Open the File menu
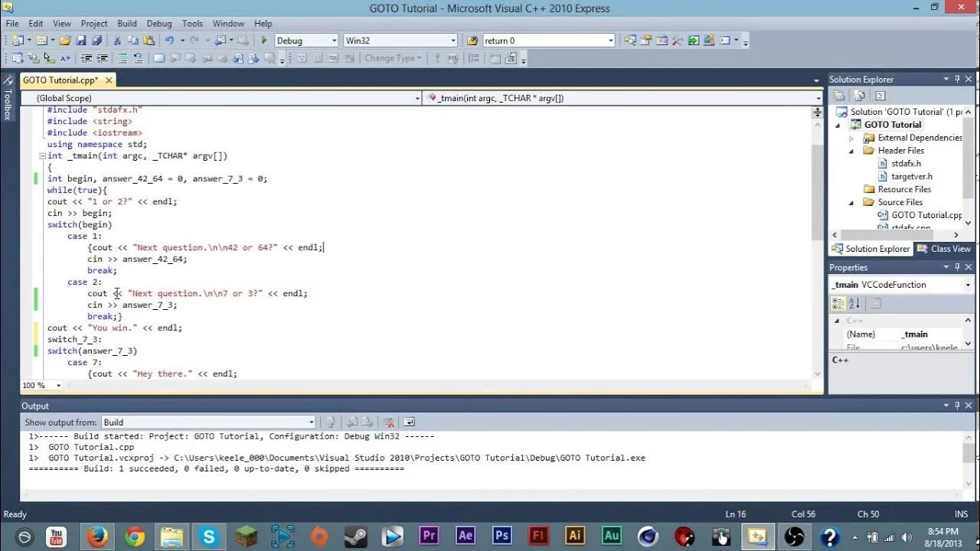 [12, 24]
